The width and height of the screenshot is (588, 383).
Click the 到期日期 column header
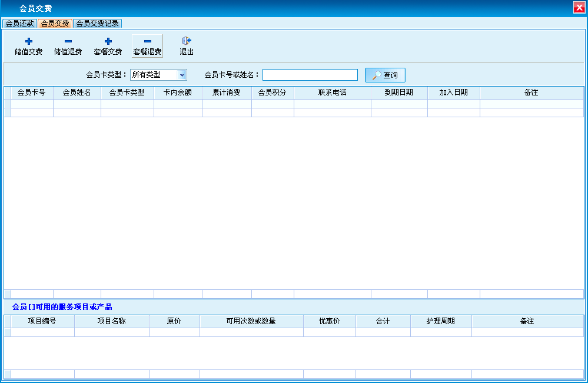[x=398, y=93]
